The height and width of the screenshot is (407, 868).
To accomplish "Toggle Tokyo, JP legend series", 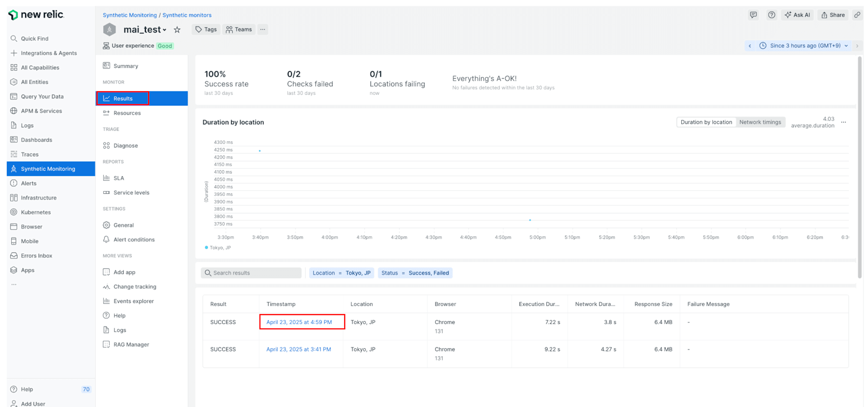I will 218,248.
